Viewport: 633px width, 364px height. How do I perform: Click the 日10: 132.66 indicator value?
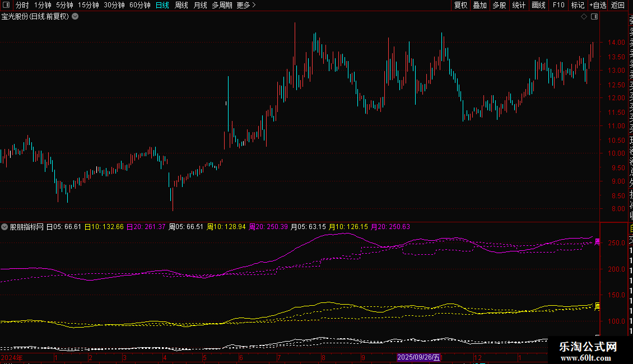click(104, 227)
